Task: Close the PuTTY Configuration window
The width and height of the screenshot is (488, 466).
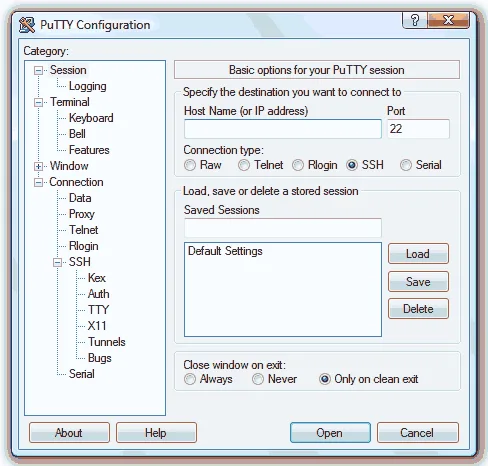Action: pos(448,20)
